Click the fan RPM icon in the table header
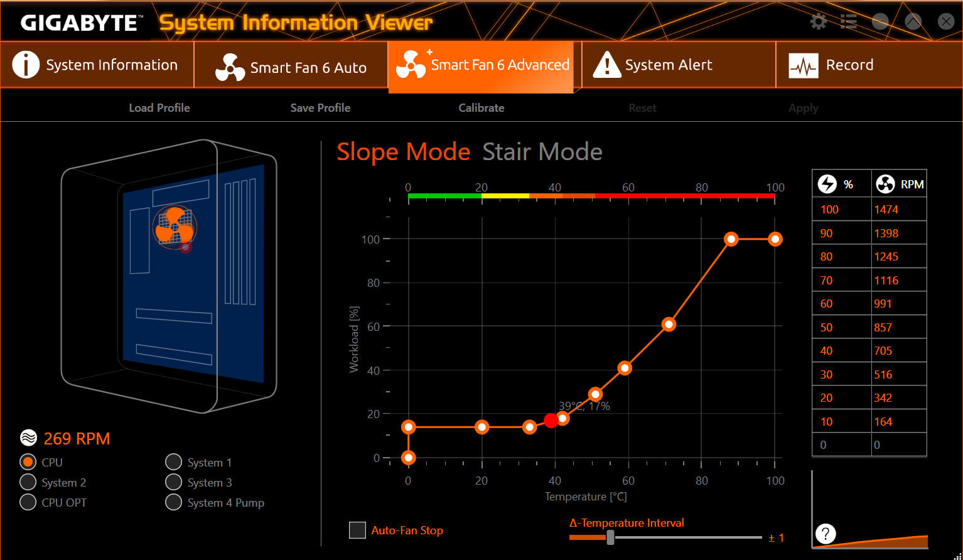The width and height of the screenshot is (963, 560). [885, 184]
